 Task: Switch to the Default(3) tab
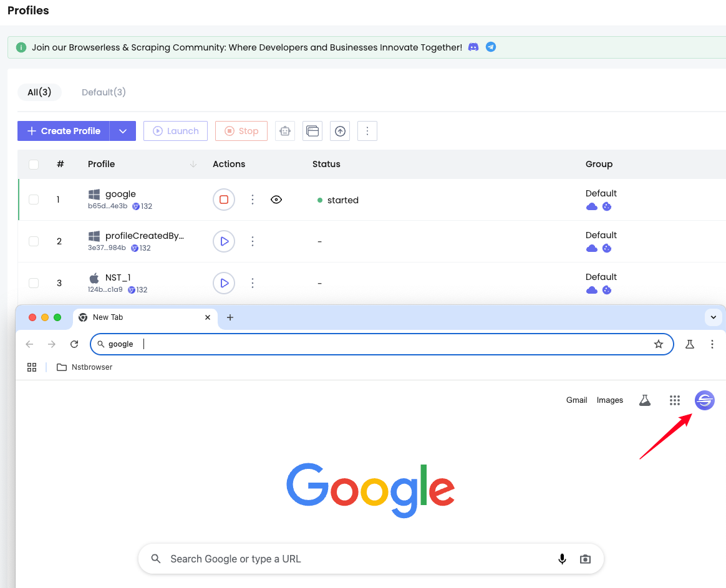(104, 92)
